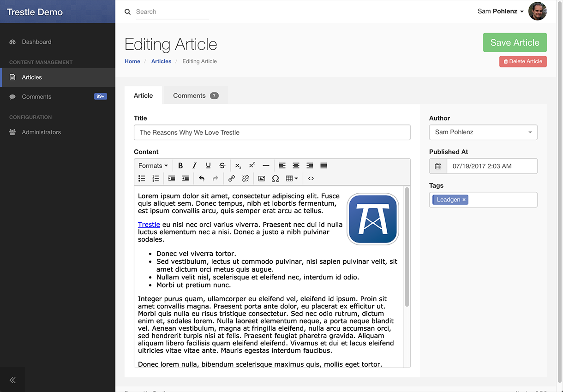Viewport: 563px width, 392px height.
Task: Redo last edit
Action: click(x=216, y=178)
